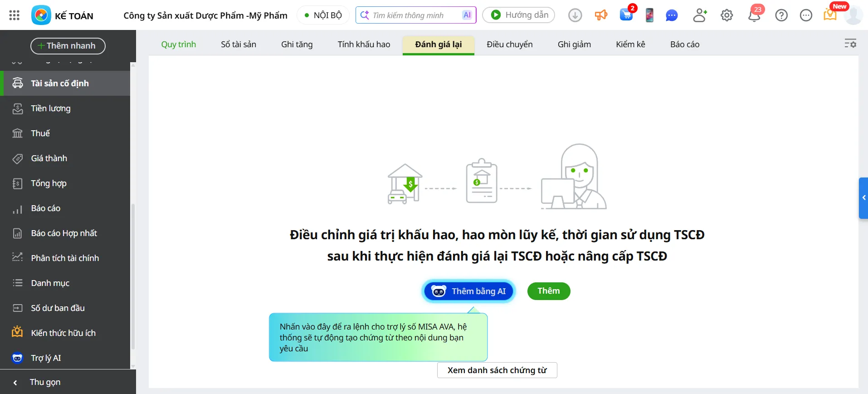
Task: Open Tiền lương in sidebar
Action: point(65,108)
